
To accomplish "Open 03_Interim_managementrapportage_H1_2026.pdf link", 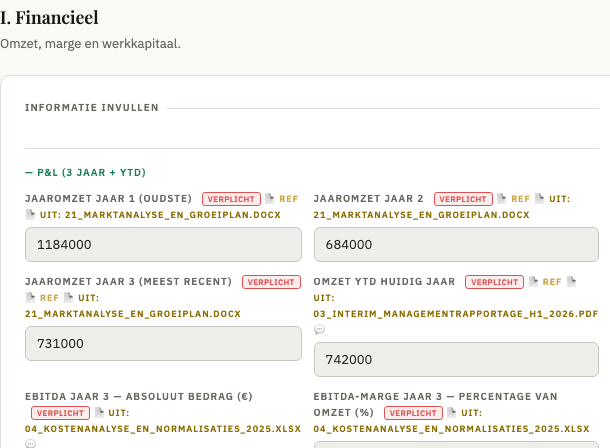I will (456, 314).
